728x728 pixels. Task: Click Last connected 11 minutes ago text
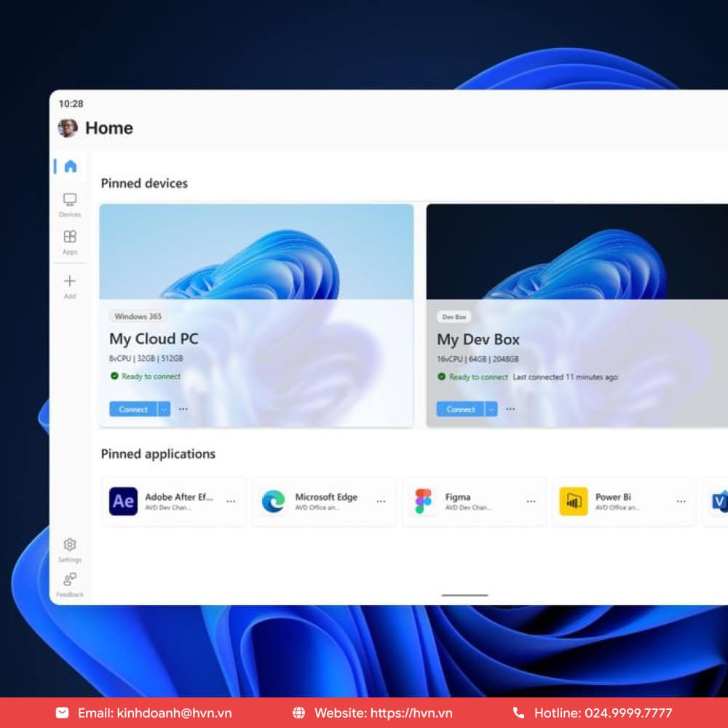coord(565,377)
